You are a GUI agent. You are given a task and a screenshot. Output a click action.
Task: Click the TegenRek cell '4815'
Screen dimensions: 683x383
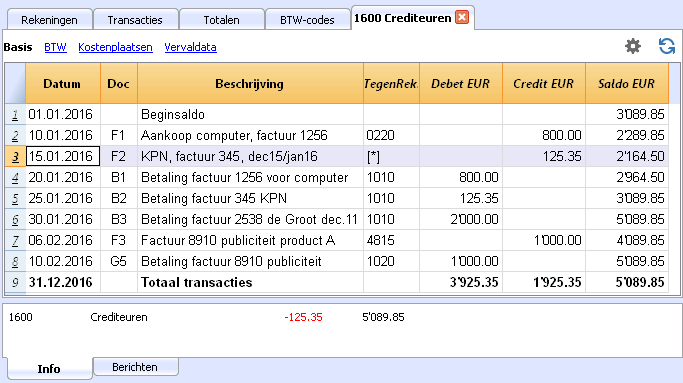click(x=391, y=240)
